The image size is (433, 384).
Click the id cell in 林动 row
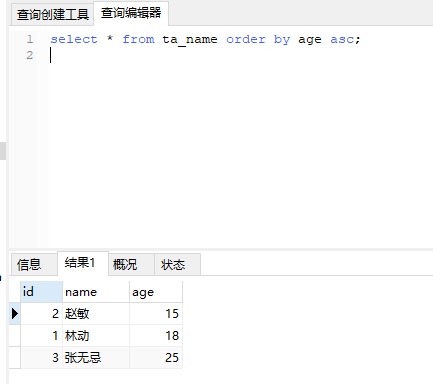tap(41, 336)
